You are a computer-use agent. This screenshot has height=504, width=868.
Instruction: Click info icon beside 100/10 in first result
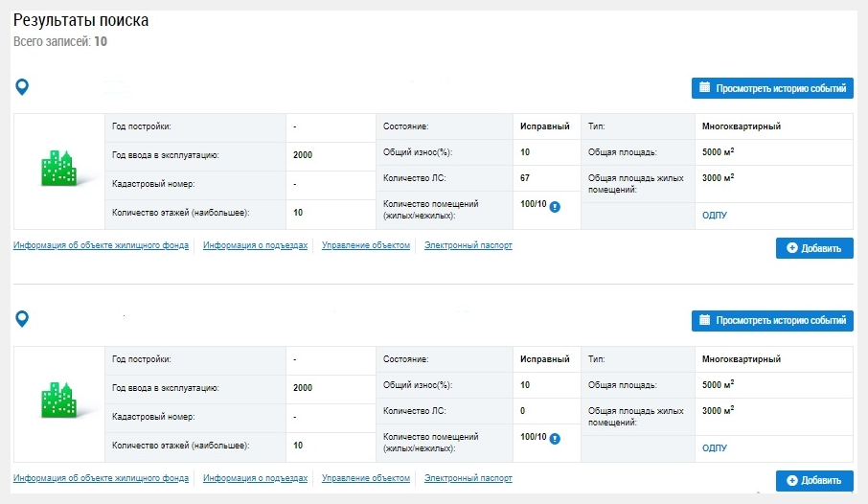pyautogui.click(x=556, y=206)
